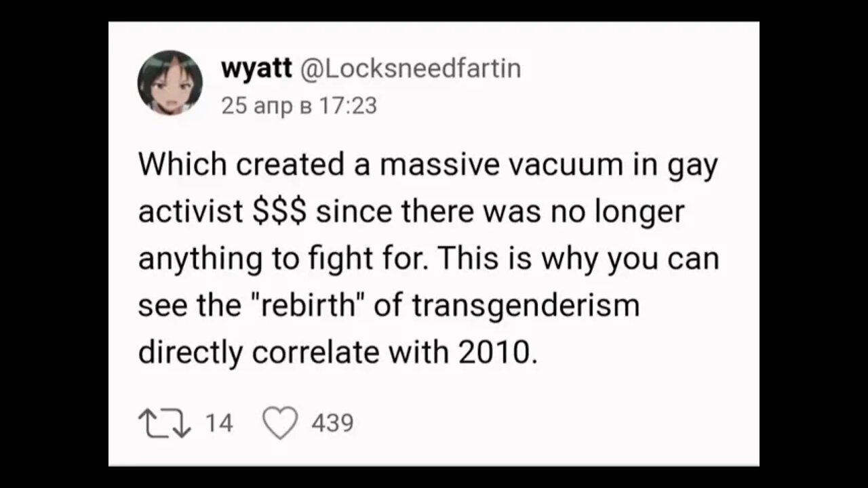Click the $$$ symbols in the post

coord(280,212)
